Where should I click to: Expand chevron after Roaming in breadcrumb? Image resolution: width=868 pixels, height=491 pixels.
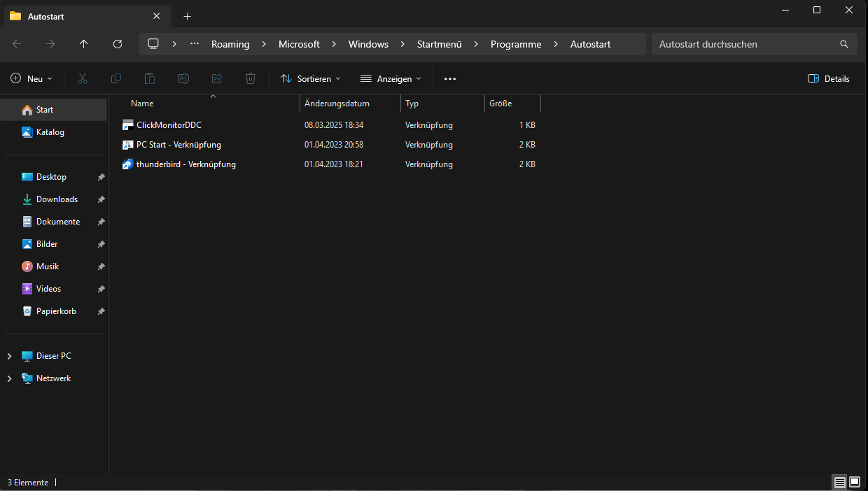(x=264, y=44)
